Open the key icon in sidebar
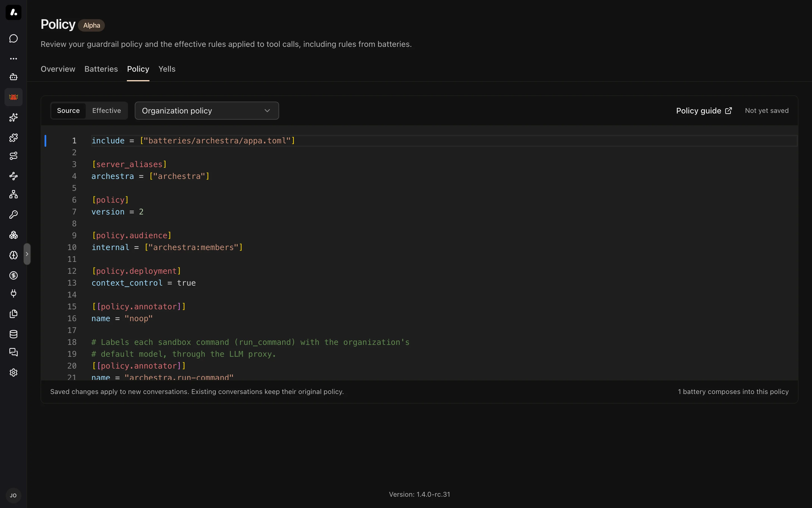This screenshot has height=508, width=812. (14, 215)
